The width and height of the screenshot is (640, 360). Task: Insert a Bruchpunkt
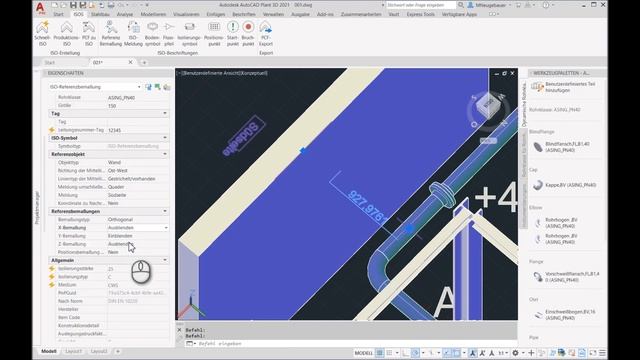point(248,33)
